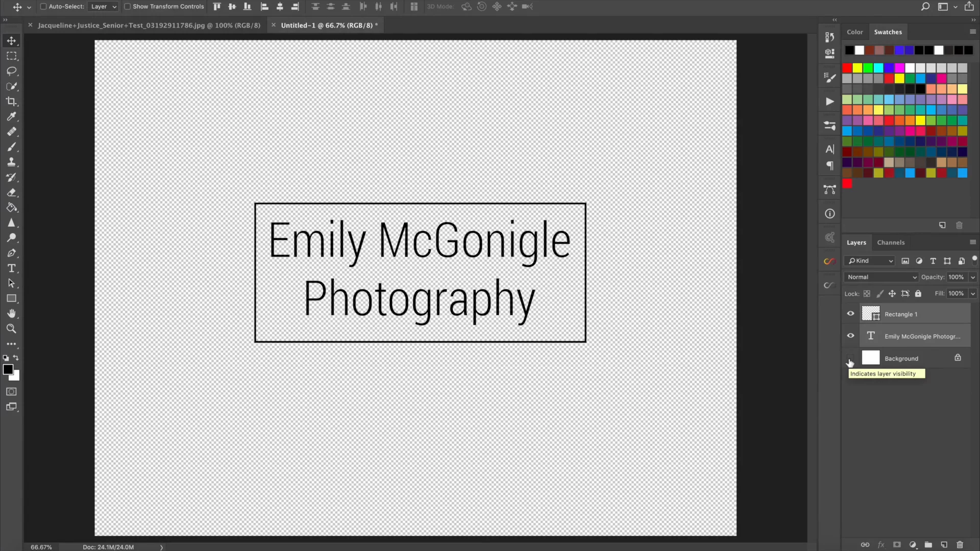Select the Path Selection tool

[x=11, y=283]
